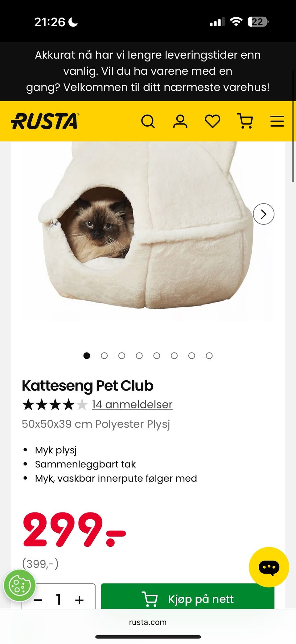The image size is (296, 644).
Task: Open the wishlist heart icon
Action: tap(213, 121)
